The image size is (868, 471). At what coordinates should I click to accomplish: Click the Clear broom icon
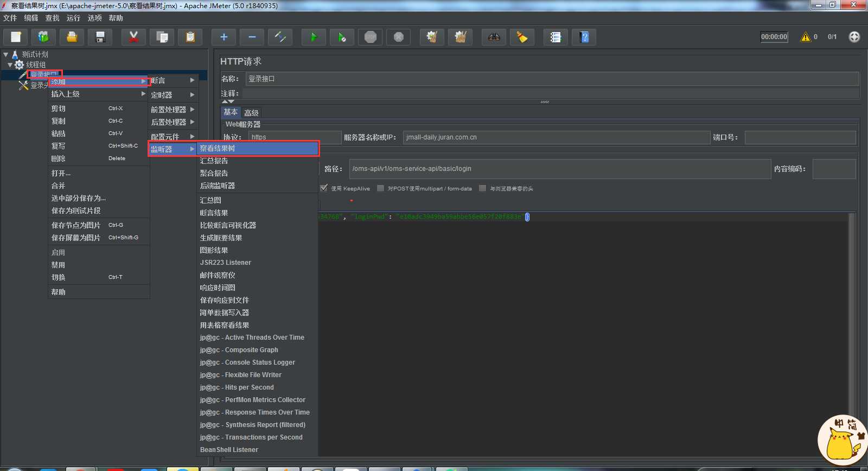click(432, 37)
